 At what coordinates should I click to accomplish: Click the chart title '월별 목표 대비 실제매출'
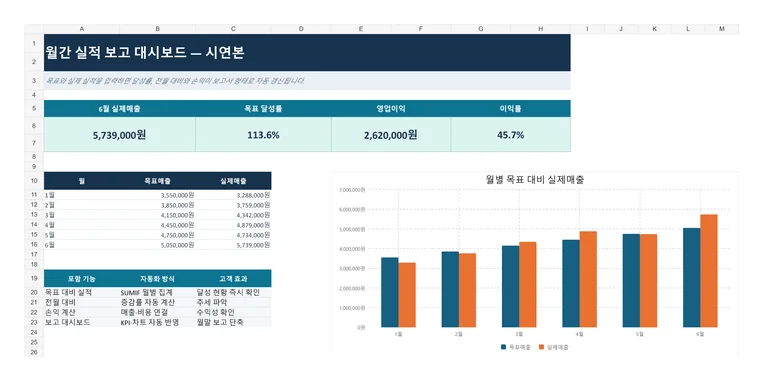pyautogui.click(x=535, y=180)
